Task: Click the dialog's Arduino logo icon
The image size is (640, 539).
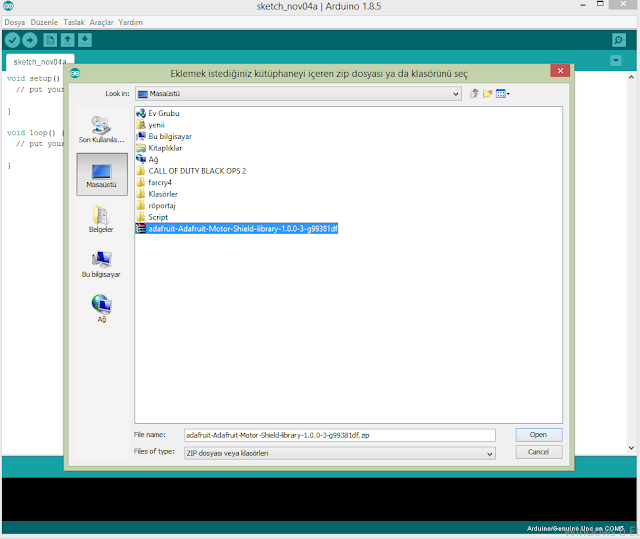Action: [75, 73]
